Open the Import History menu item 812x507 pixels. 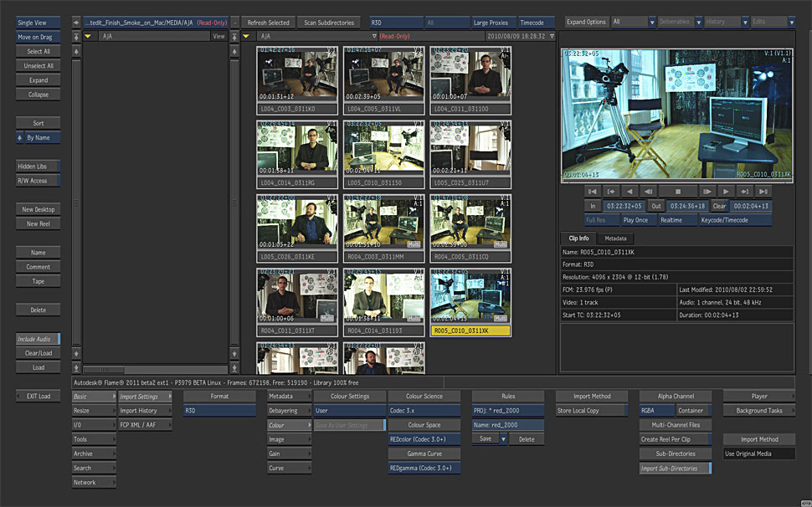(144, 411)
